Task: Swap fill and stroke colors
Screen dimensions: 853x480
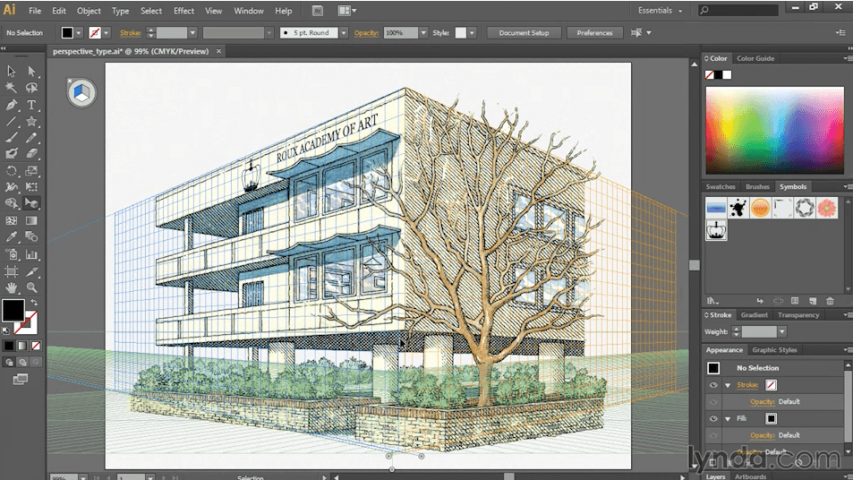Action: (34, 302)
